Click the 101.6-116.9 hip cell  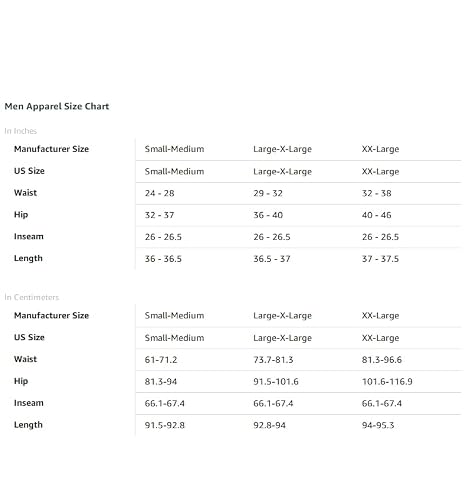point(387,381)
